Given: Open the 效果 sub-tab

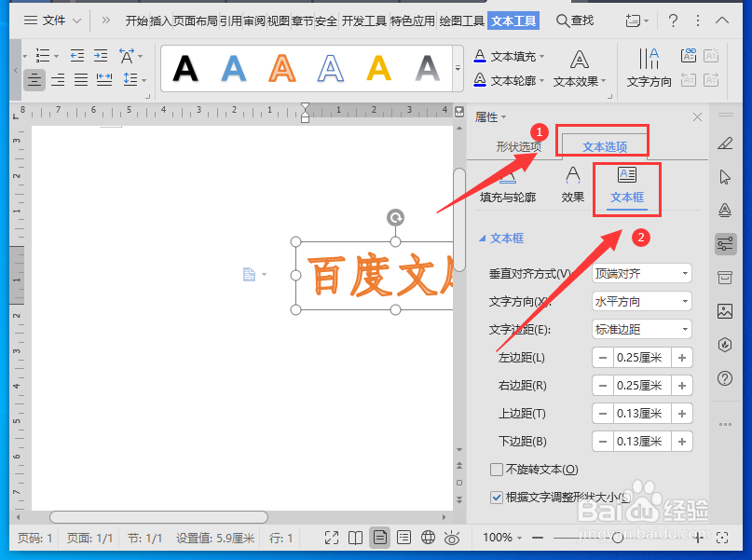Looking at the screenshot, I should 573,184.
